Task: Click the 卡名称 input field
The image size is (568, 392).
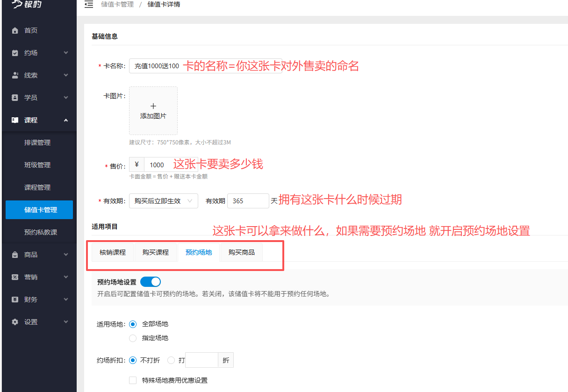Action: point(159,65)
